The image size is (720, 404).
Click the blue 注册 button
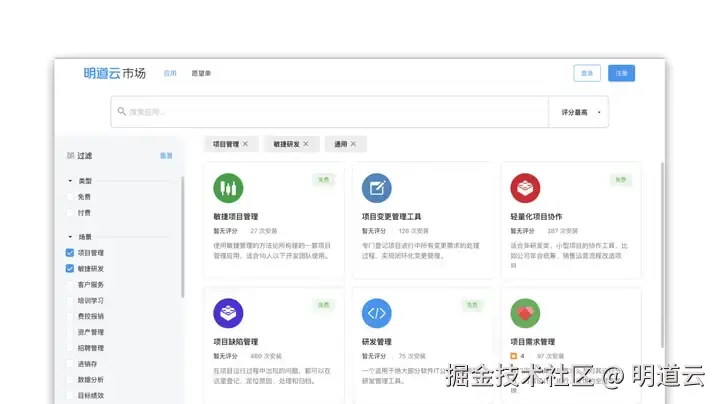pyautogui.click(x=621, y=73)
